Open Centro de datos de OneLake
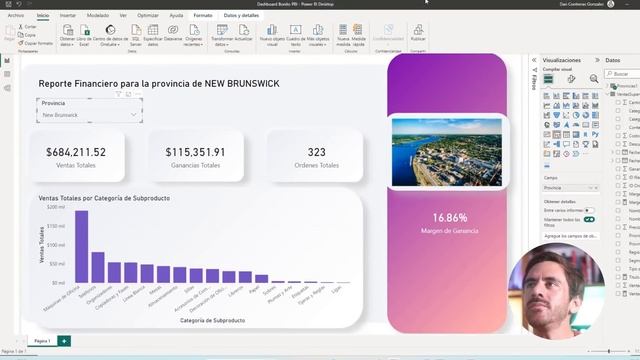Image resolution: width=640 pixels, height=360 pixels. tap(110, 35)
